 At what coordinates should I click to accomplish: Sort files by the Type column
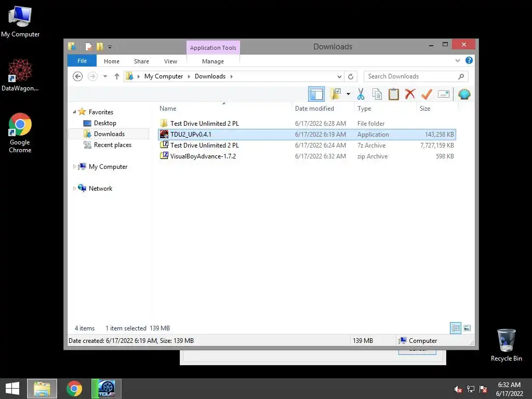pos(364,109)
